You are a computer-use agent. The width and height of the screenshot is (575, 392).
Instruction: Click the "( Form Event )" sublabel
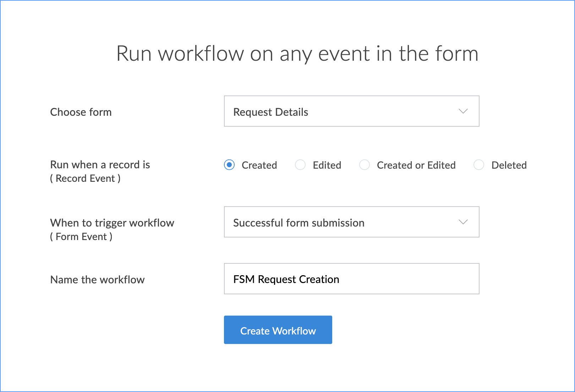pyautogui.click(x=81, y=237)
